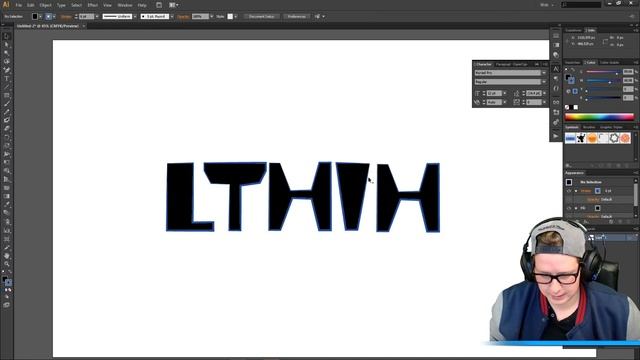640x360 pixels.
Task: Click the Cyan slider in the Color panel
Action: click(603, 72)
